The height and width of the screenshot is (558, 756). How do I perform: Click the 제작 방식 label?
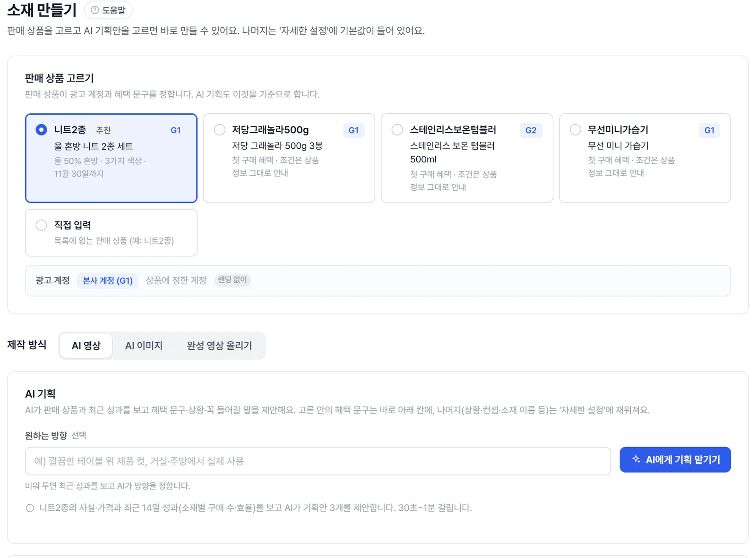point(27,345)
